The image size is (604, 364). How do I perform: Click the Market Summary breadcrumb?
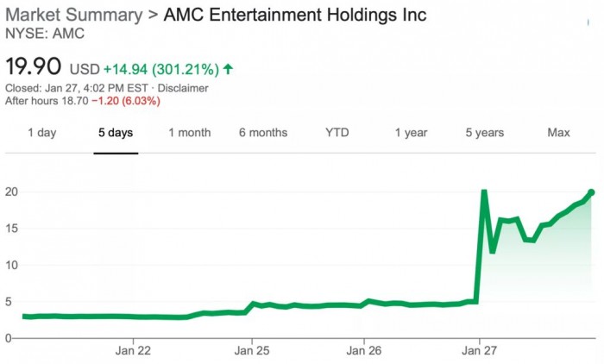point(74,15)
